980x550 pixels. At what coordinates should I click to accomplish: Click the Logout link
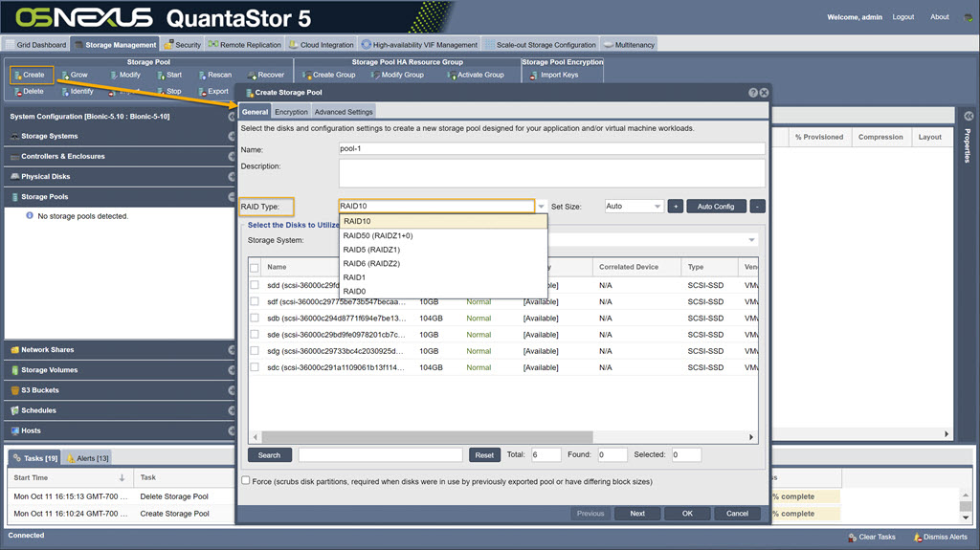[902, 17]
